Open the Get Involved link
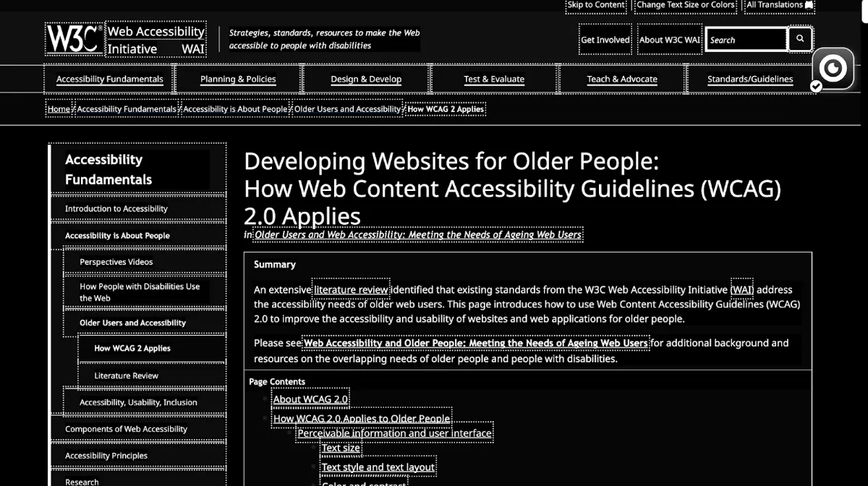868x486 pixels. (605, 40)
